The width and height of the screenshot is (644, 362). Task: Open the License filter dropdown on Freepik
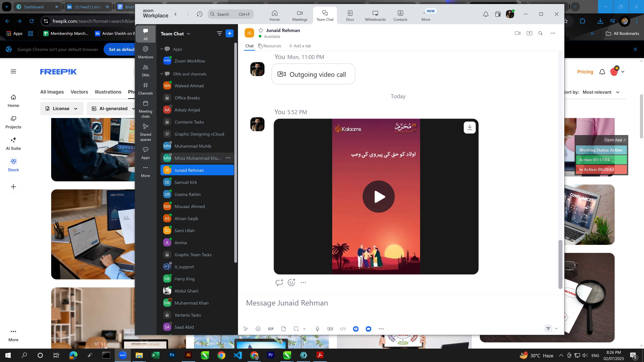(x=62, y=108)
